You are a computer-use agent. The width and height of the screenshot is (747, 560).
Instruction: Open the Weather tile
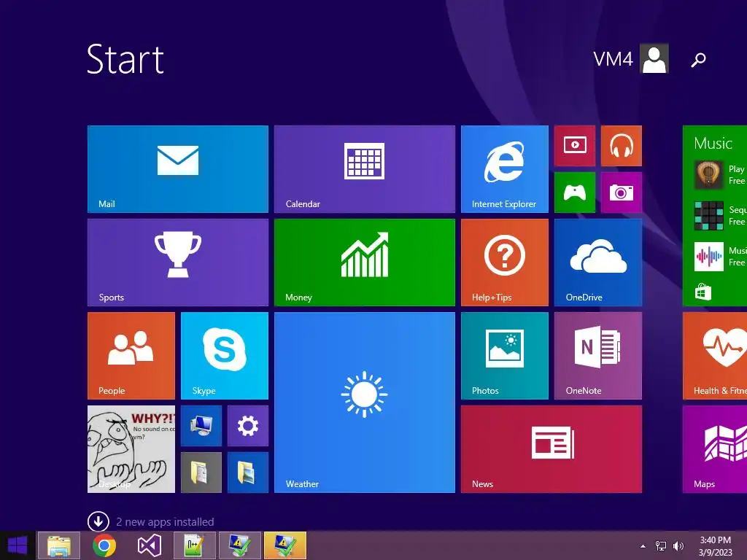pyautogui.click(x=365, y=402)
